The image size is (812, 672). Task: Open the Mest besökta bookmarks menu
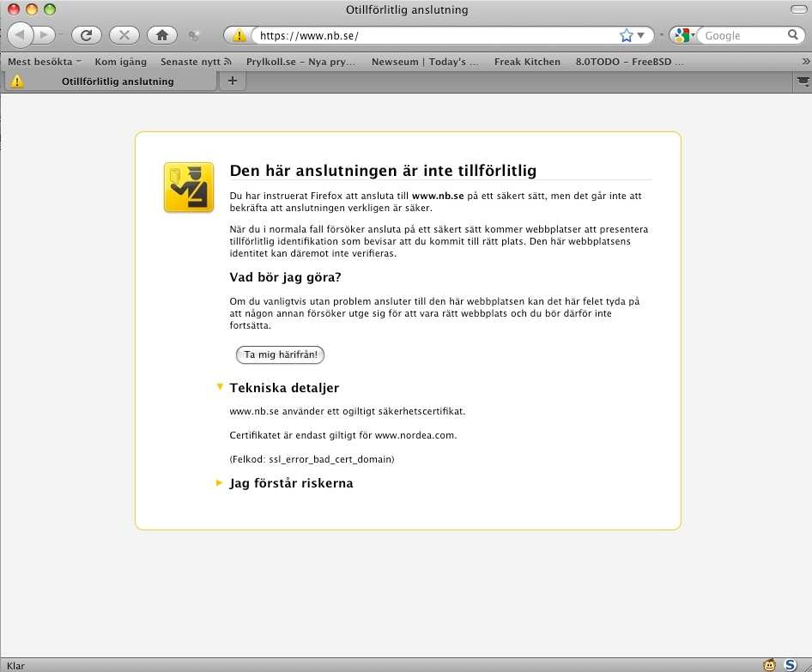coord(45,62)
